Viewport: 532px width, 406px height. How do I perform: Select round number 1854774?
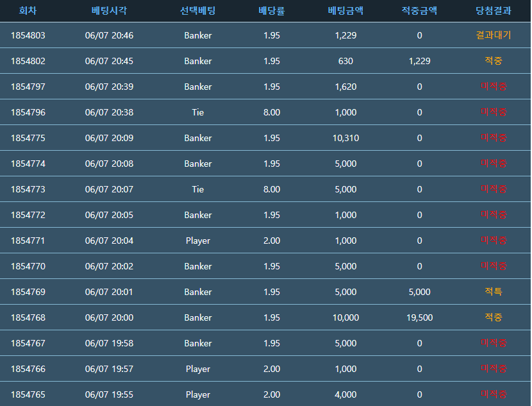28,164
